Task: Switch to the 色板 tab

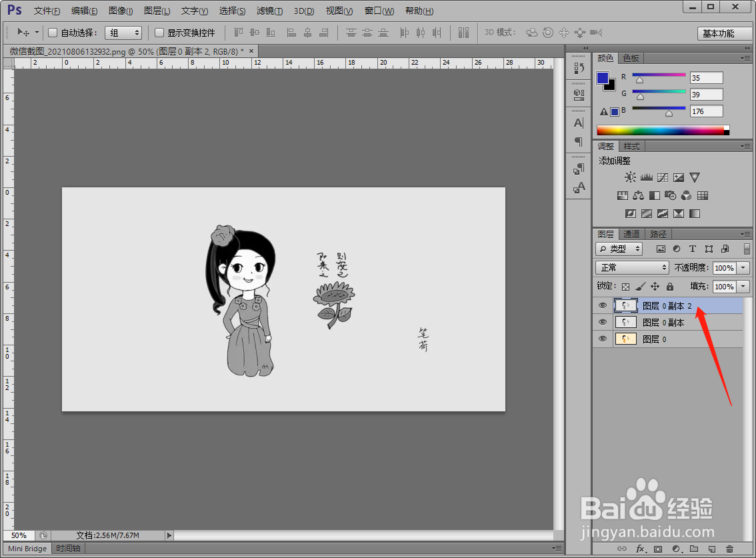Action: [x=631, y=59]
